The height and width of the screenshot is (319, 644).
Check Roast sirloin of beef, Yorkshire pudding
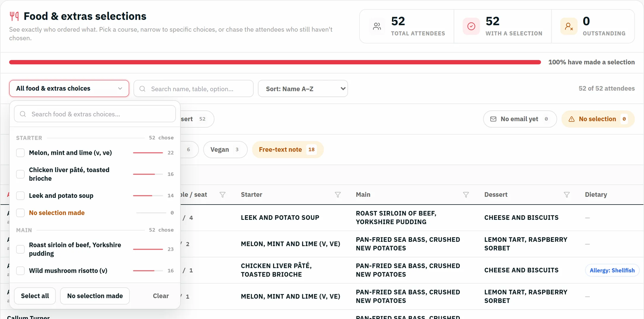20,249
